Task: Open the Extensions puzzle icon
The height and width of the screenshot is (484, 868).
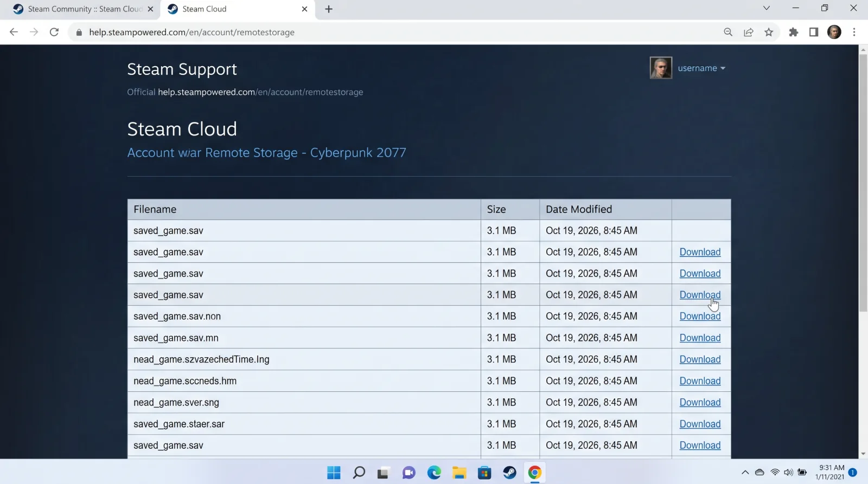Action: tap(794, 32)
